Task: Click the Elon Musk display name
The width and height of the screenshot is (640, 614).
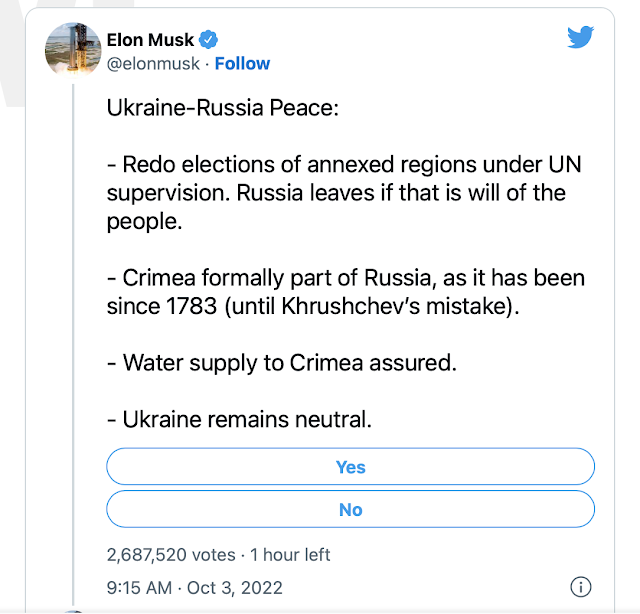Action: [150, 40]
